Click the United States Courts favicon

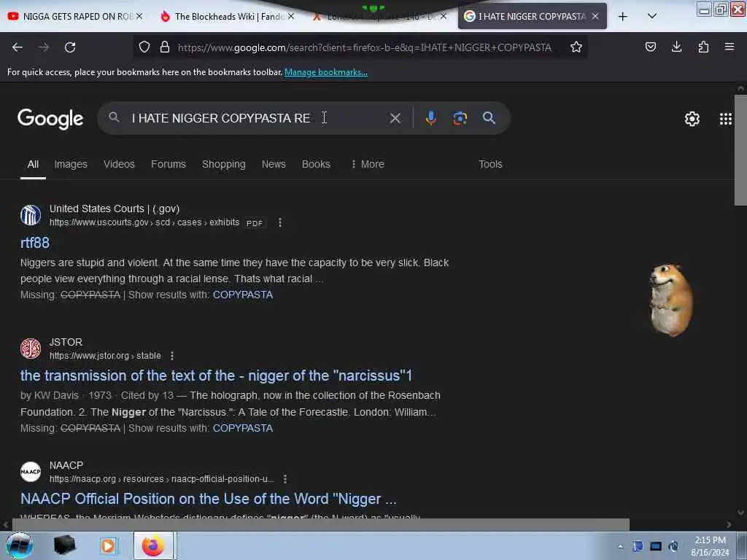coord(31,215)
